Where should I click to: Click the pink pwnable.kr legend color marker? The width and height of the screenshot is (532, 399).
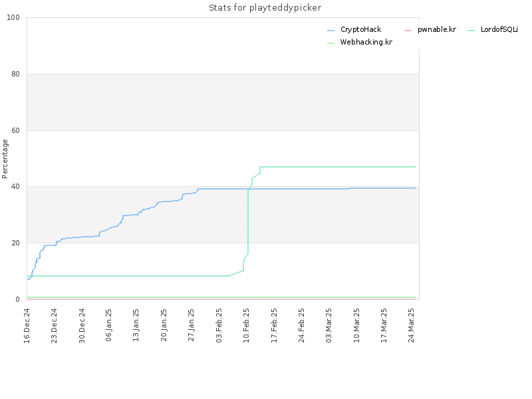[x=408, y=31]
